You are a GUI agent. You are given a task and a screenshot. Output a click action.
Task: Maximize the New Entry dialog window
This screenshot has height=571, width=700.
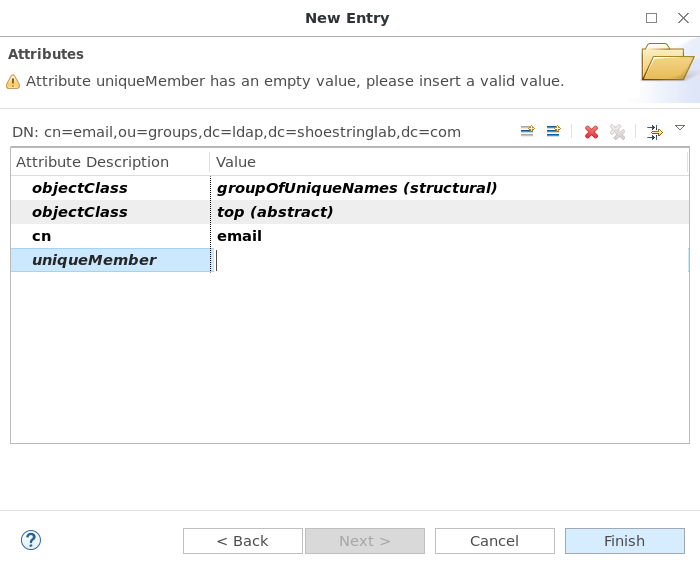click(x=651, y=18)
